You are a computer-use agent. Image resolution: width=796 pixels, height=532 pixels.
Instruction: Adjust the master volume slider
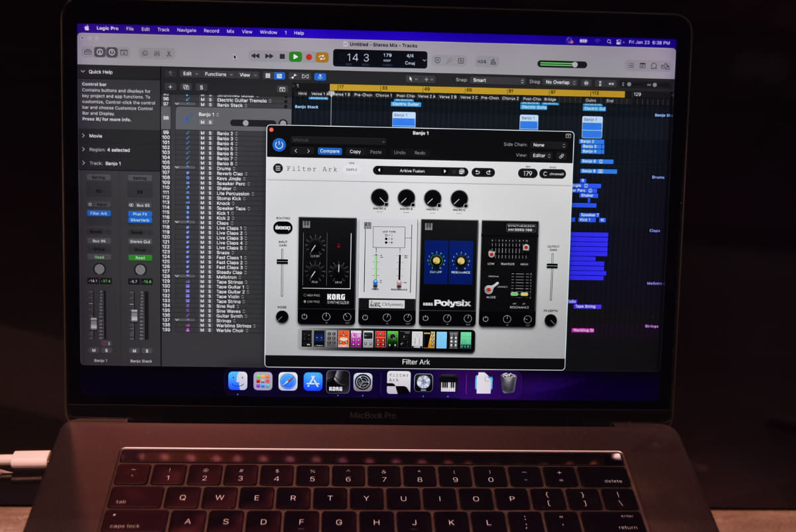[x=562, y=64]
